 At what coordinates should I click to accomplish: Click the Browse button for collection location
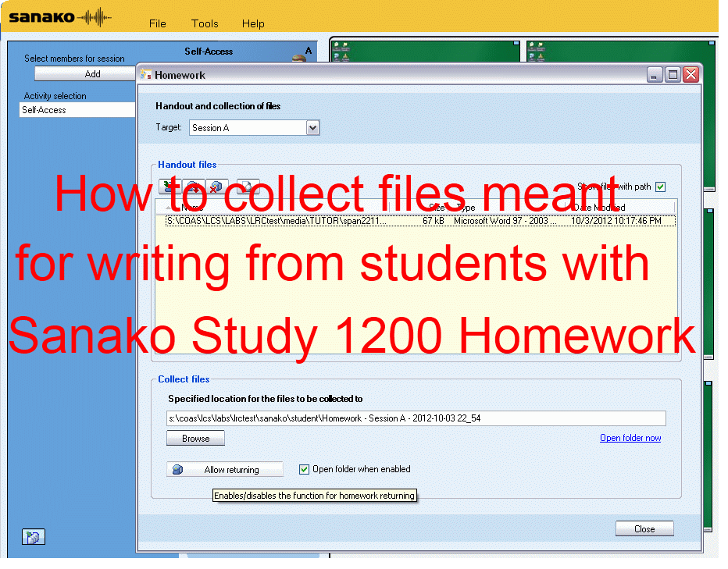tap(195, 438)
